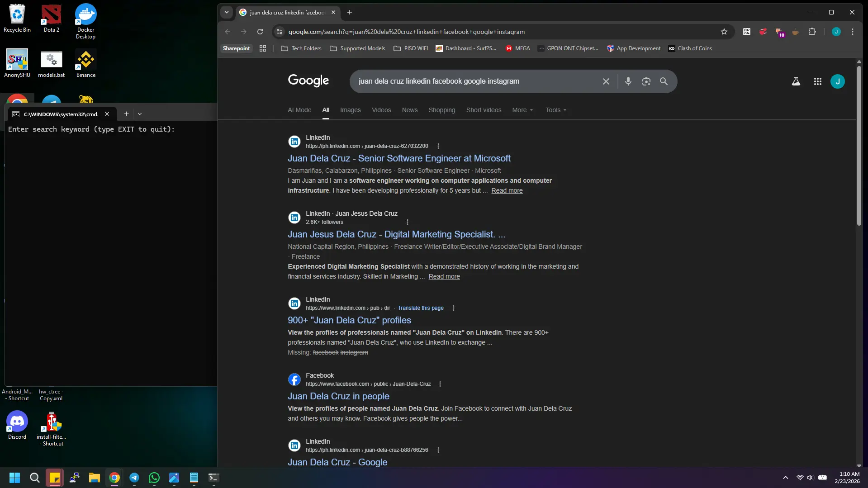
Task: Switch to the Short videos tab
Action: 484,110
